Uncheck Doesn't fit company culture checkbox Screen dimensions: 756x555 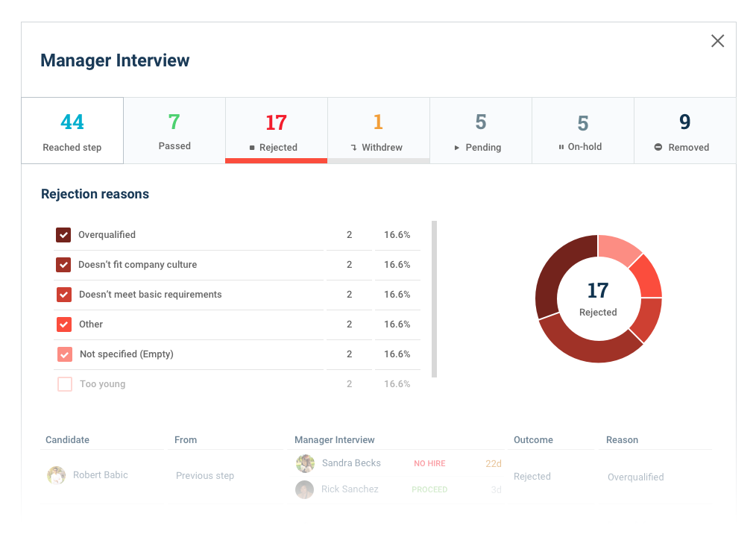tap(63, 265)
